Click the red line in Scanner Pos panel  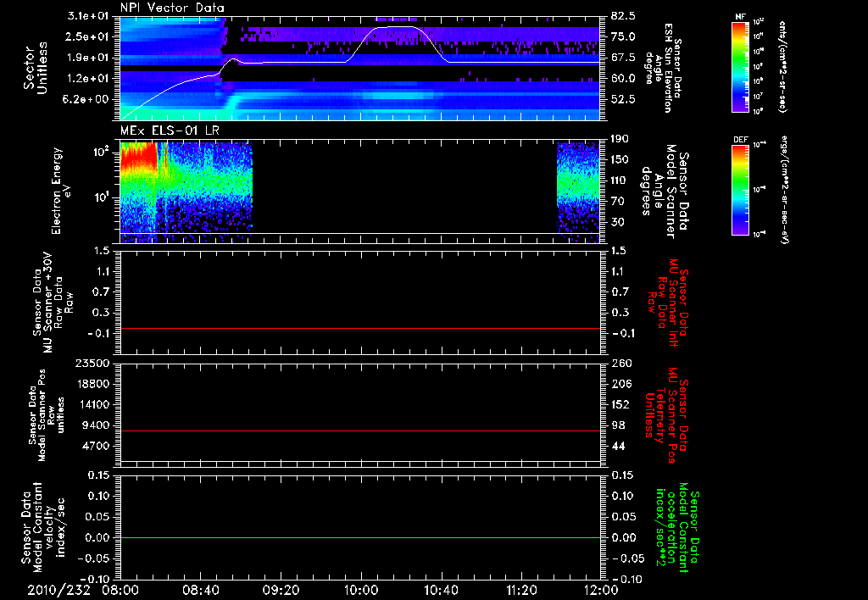coord(360,431)
